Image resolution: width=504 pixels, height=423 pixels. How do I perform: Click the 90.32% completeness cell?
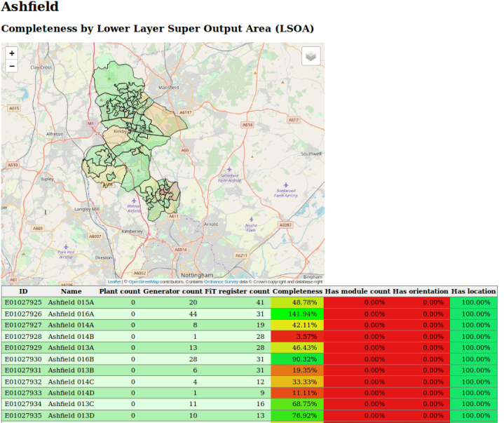click(297, 359)
